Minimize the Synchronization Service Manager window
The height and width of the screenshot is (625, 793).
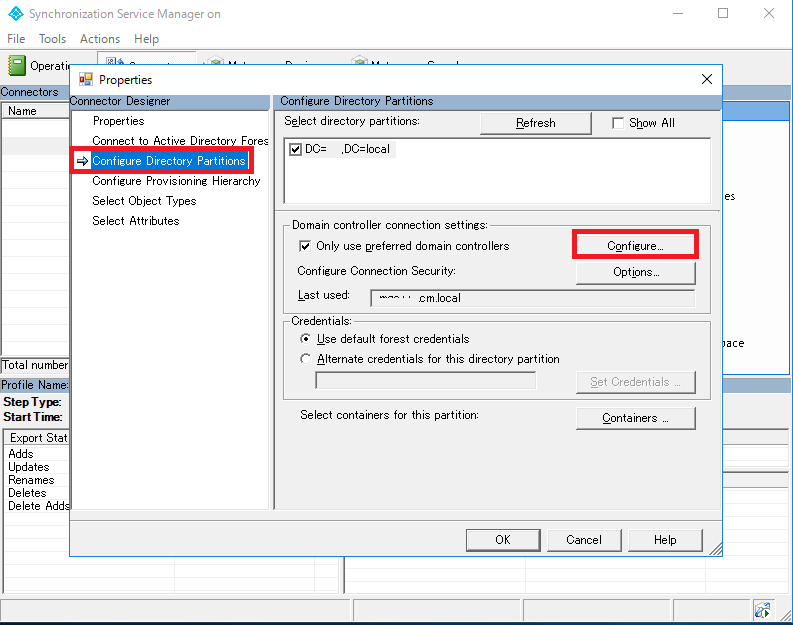678,13
